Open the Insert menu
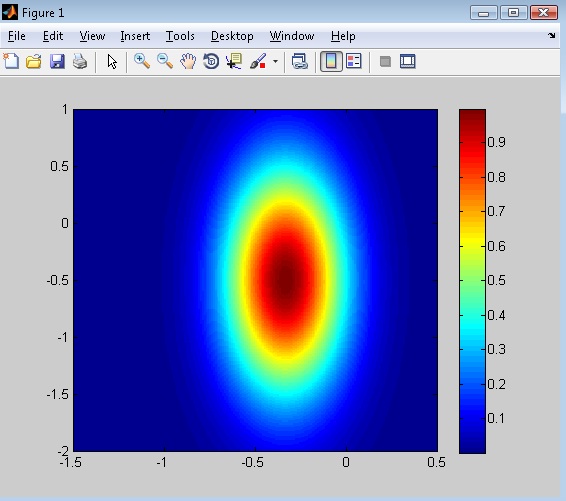 (x=135, y=36)
